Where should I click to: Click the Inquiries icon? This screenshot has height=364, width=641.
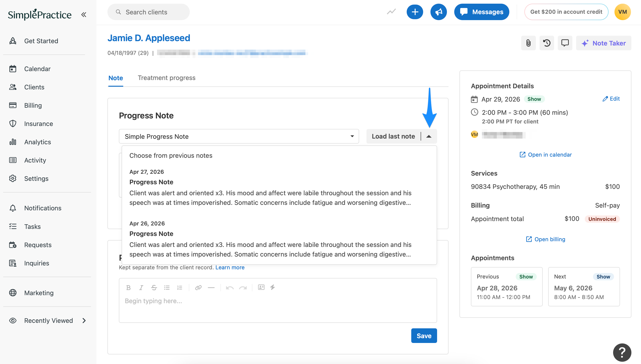pos(13,263)
